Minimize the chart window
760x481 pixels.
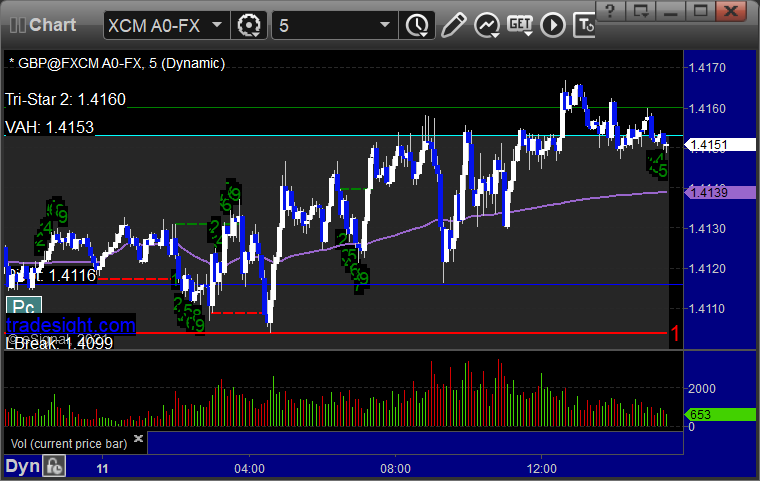[670, 10]
